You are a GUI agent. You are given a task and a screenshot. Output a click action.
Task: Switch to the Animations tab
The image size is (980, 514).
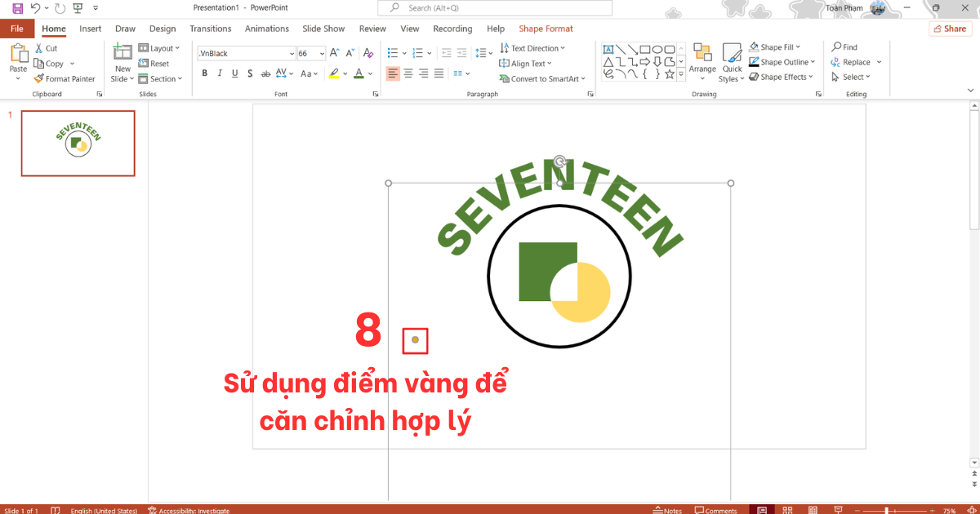[267, 29]
